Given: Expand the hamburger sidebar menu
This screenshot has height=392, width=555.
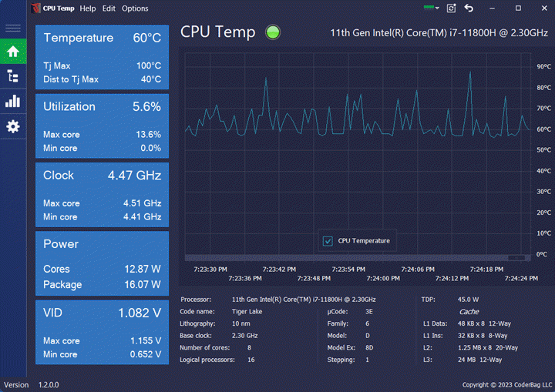Looking at the screenshot, I should click(13, 28).
